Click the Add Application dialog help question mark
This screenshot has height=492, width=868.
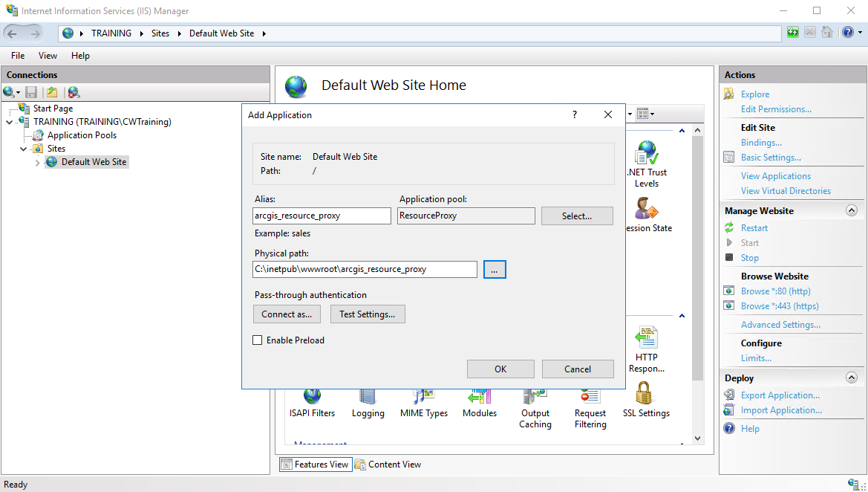click(x=575, y=114)
